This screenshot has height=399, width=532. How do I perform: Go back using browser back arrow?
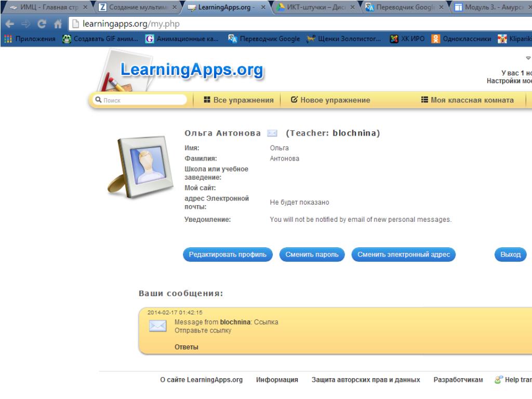click(9, 24)
